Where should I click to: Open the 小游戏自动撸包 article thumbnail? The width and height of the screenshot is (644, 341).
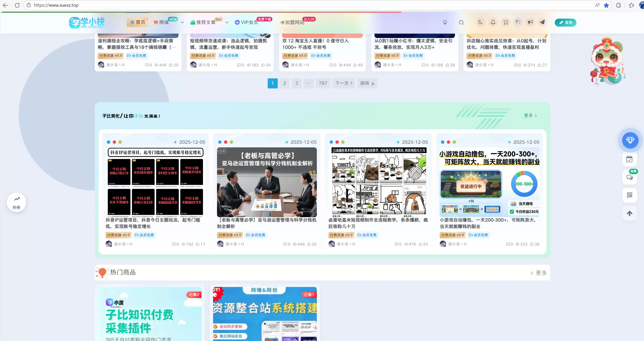pyautogui.click(x=490, y=182)
